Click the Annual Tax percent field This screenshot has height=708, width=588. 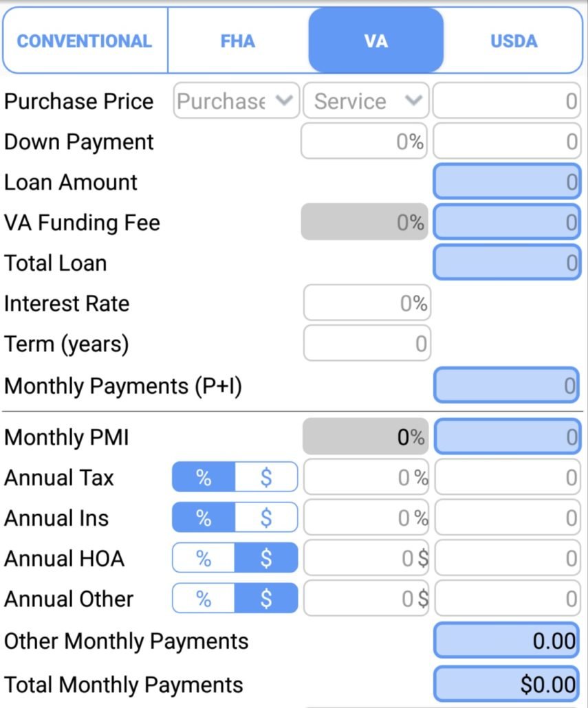tap(367, 477)
